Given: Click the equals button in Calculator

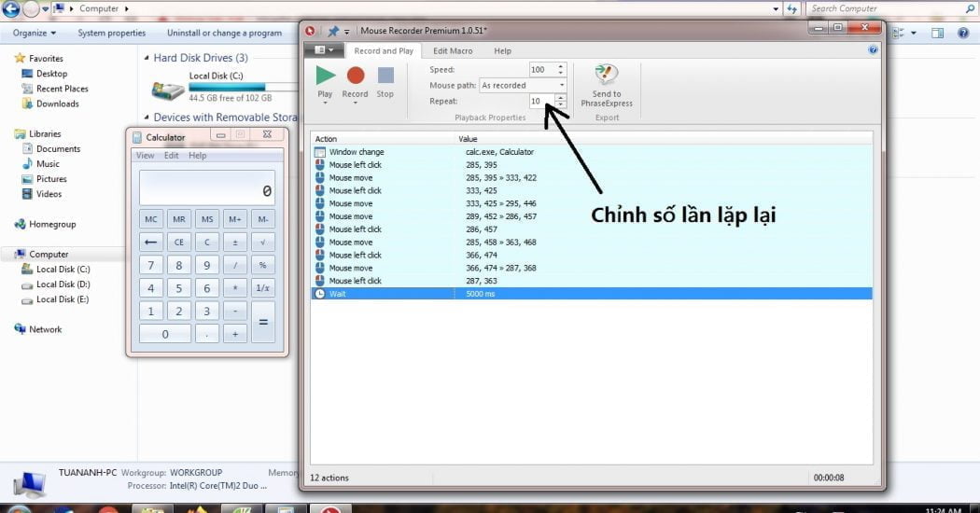Looking at the screenshot, I should pos(262,323).
